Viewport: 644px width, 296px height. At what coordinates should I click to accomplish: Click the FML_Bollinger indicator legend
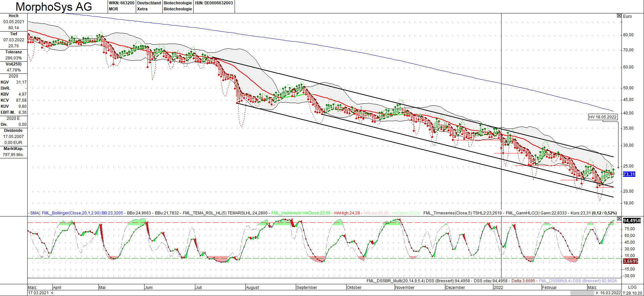point(82,213)
